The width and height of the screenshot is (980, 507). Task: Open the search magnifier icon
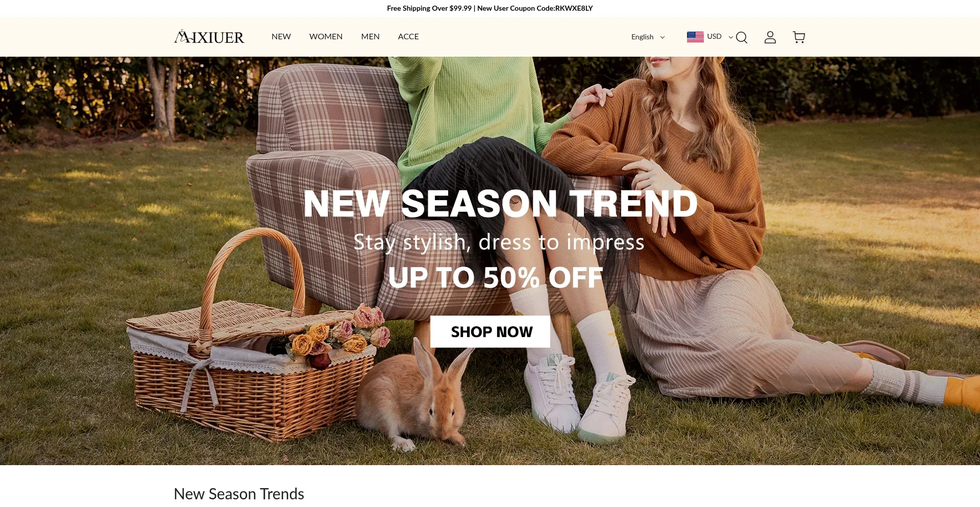click(742, 37)
